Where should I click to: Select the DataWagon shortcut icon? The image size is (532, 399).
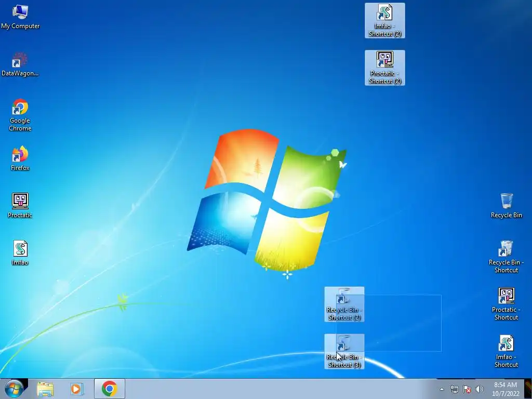click(20, 64)
